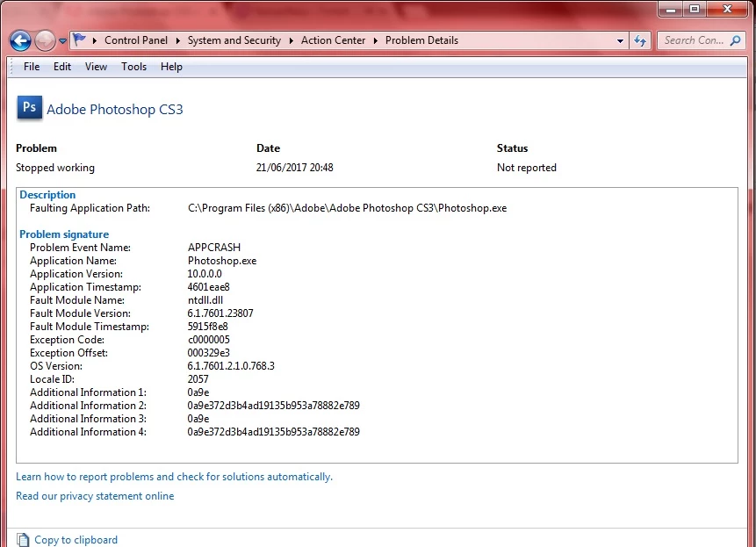This screenshot has width=756, height=547.
Task: Go back with the blue back arrow
Action: (21, 40)
